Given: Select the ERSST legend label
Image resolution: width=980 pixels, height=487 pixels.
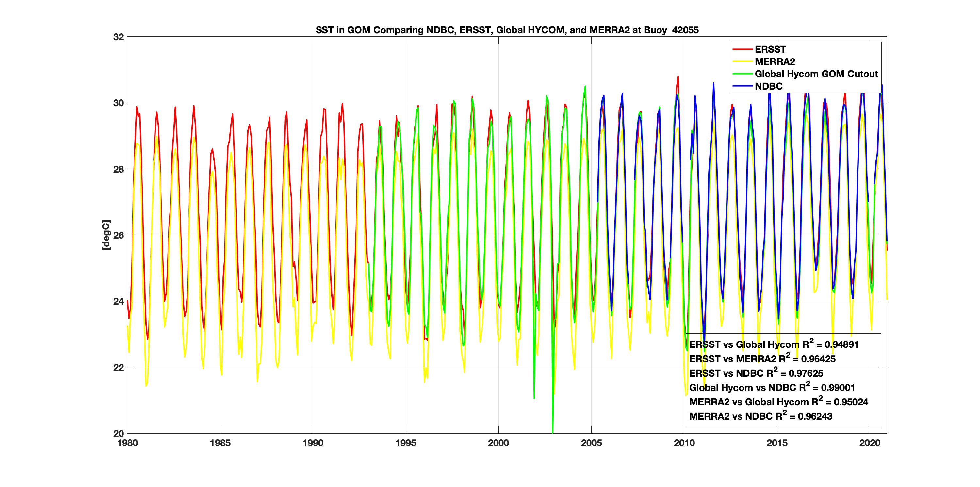Looking at the screenshot, I should pyautogui.click(x=770, y=49).
